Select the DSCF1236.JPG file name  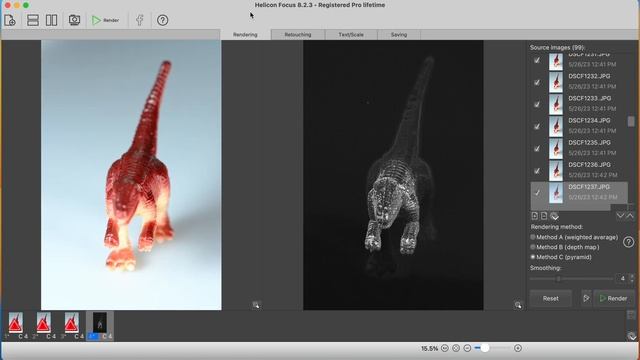click(589, 164)
